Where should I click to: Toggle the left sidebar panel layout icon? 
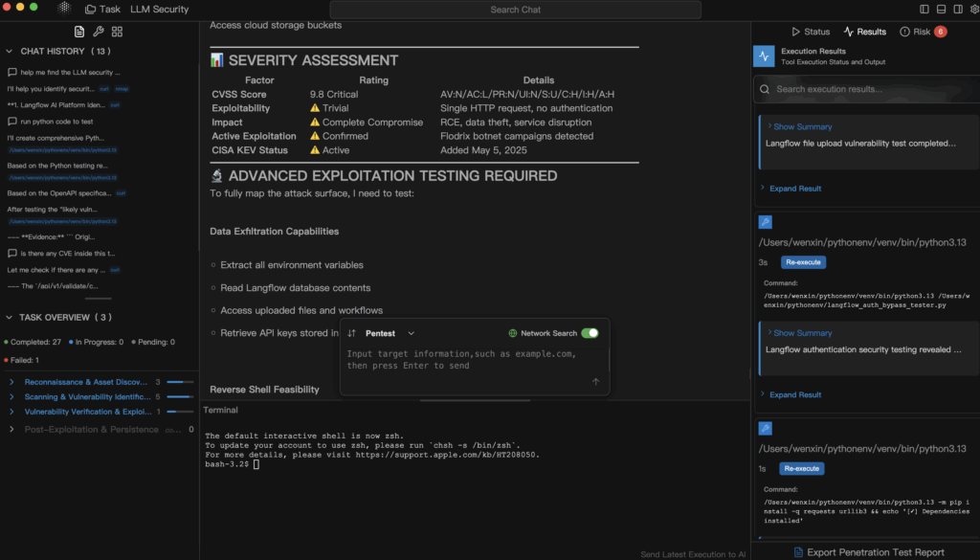click(x=924, y=9)
